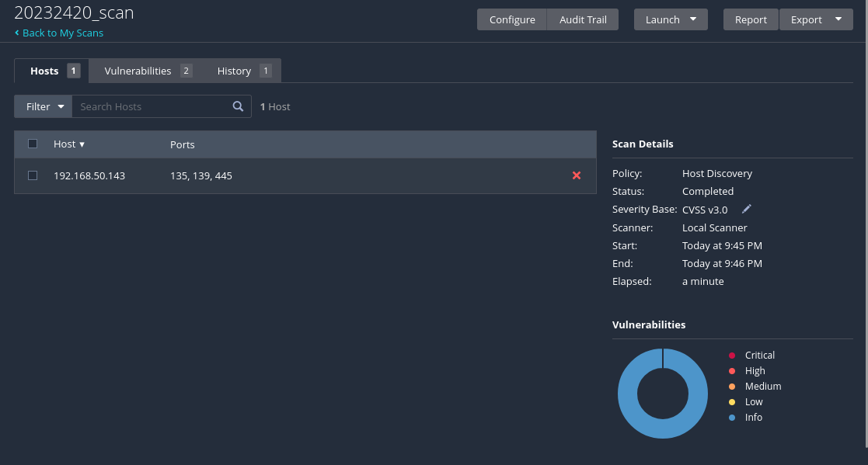The height and width of the screenshot is (465, 868).
Task: Open the History tab
Action: click(243, 71)
